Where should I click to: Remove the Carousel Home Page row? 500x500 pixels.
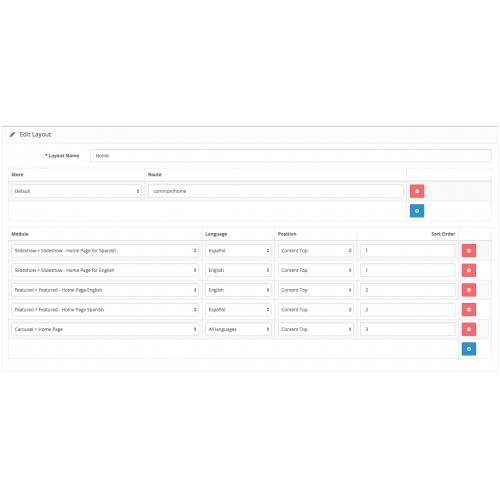[469, 329]
